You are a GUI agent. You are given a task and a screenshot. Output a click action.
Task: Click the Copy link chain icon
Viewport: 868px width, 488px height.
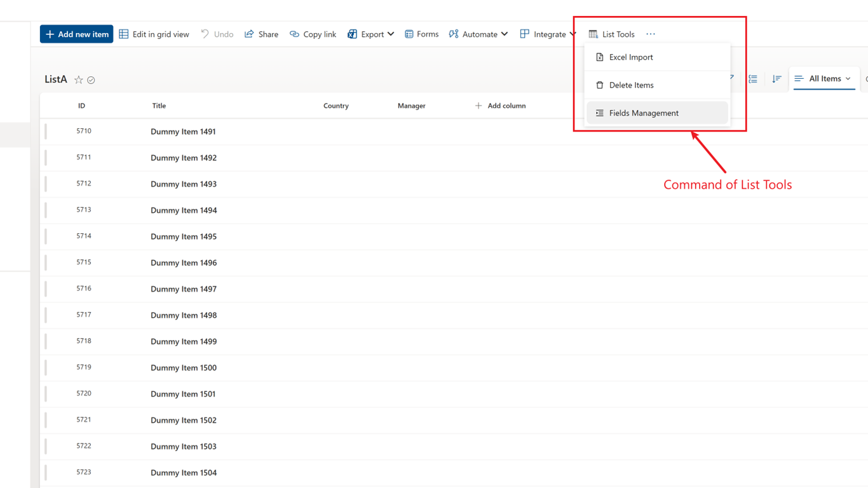point(294,34)
